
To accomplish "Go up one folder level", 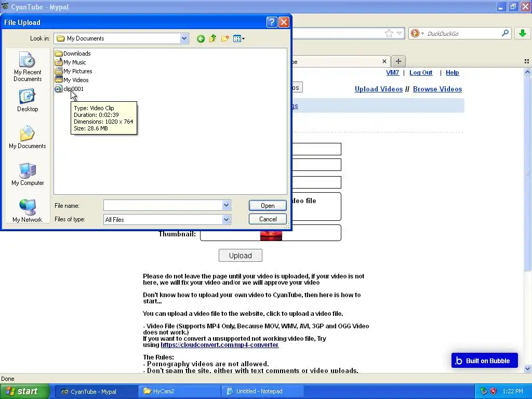I will coord(212,38).
